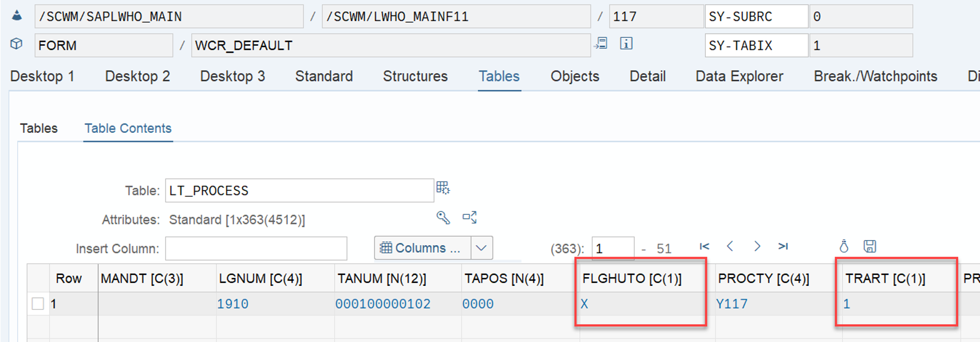Click FLGHUTO value X
This screenshot has width=980, height=342.
click(584, 304)
